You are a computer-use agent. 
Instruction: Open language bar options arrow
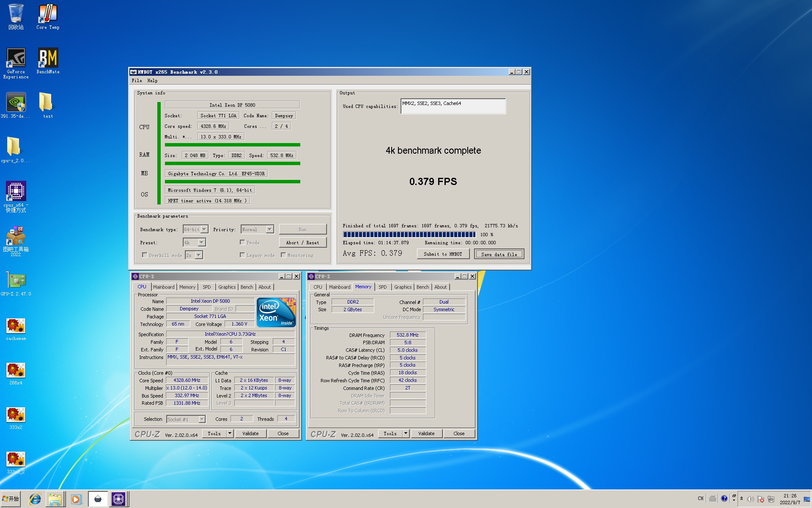point(734,500)
